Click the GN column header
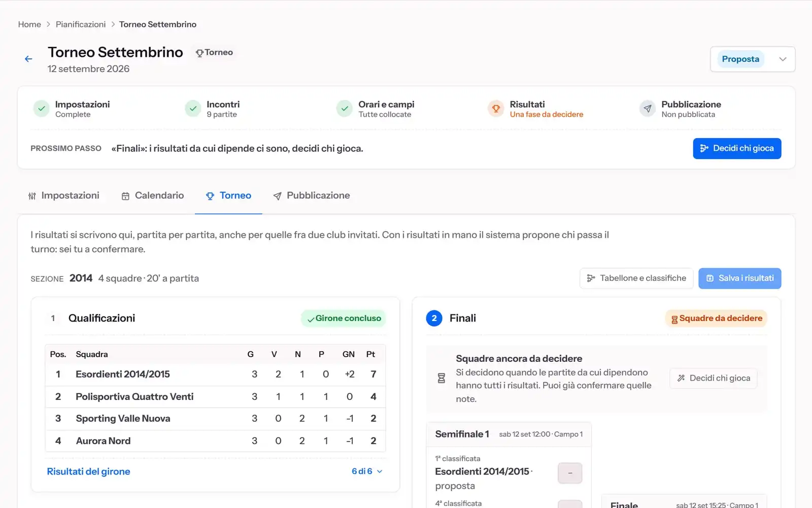 [349, 354]
